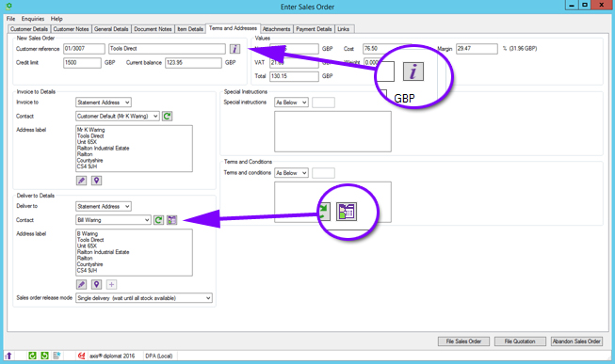
Task: Click the Invoice to address label box
Action: click(x=134, y=149)
